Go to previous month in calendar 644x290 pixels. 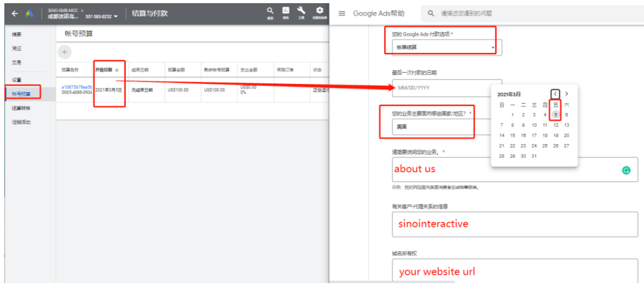pyautogui.click(x=556, y=94)
